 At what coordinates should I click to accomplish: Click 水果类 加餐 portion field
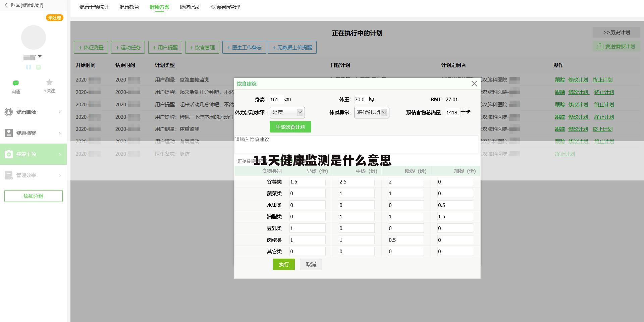[455, 205]
